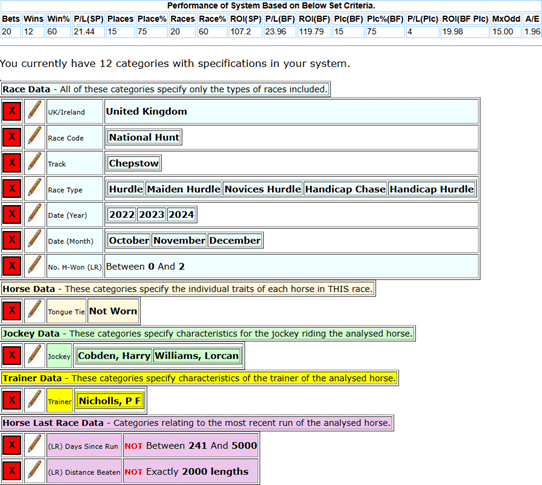Edit the No. H-Won (LR) pencil icon
The width and height of the screenshot is (542, 485).
point(35,266)
